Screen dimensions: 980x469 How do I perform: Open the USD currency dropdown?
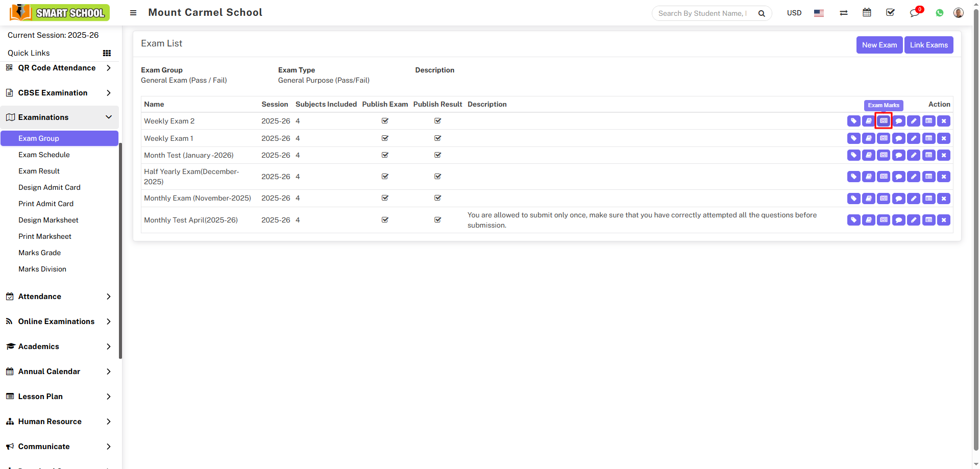click(x=794, y=13)
